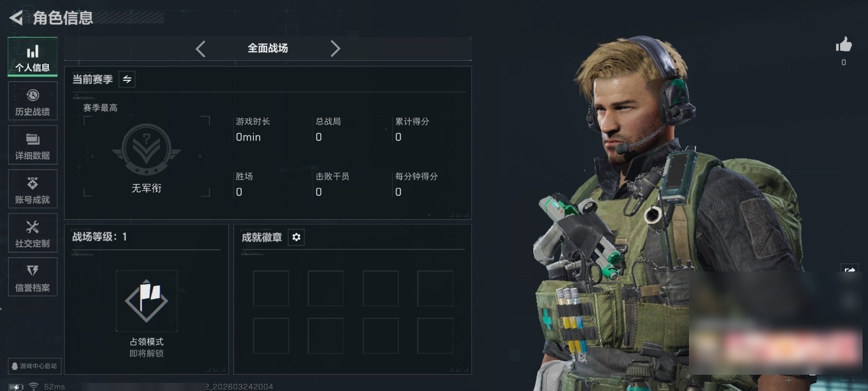The image size is (868, 391).
Task: Select the 占领模式 mode icon
Action: tap(146, 301)
